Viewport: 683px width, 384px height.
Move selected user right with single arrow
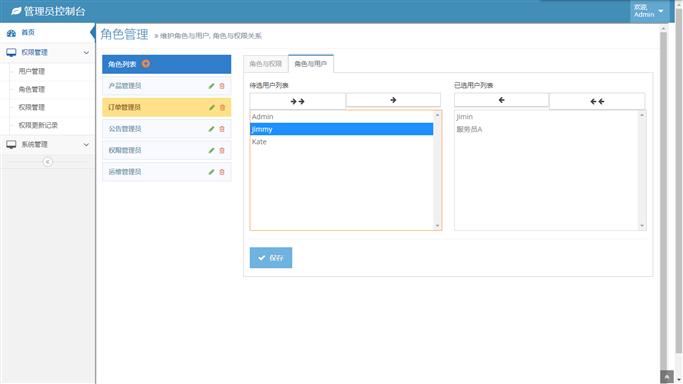point(393,100)
